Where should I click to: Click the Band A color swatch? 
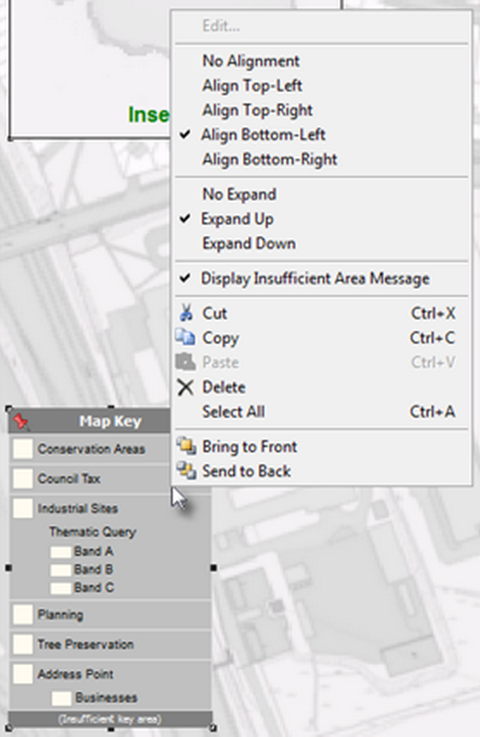[x=61, y=552]
